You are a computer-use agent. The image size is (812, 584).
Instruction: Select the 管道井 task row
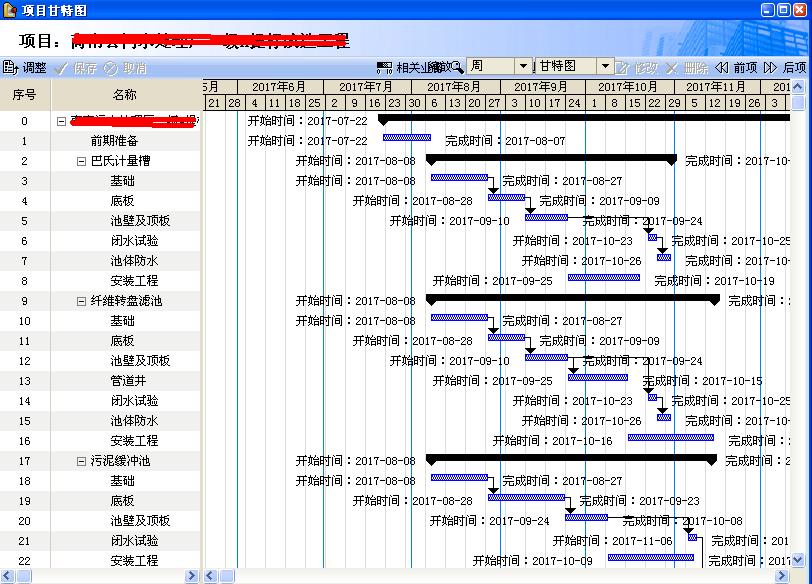pos(128,381)
